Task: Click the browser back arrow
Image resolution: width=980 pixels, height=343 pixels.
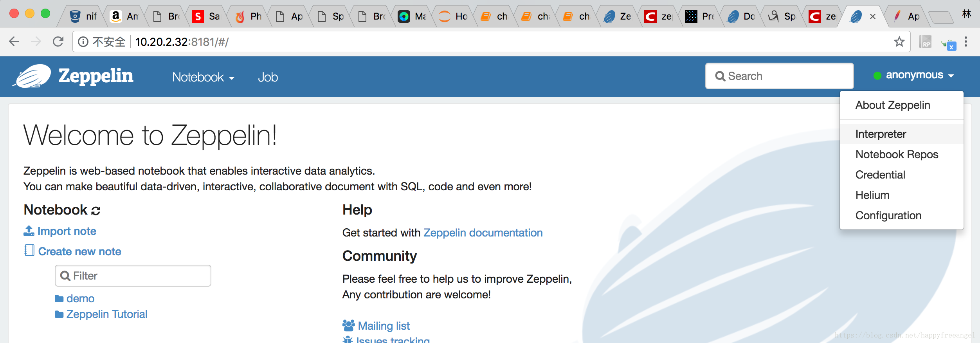Action: (x=14, y=41)
